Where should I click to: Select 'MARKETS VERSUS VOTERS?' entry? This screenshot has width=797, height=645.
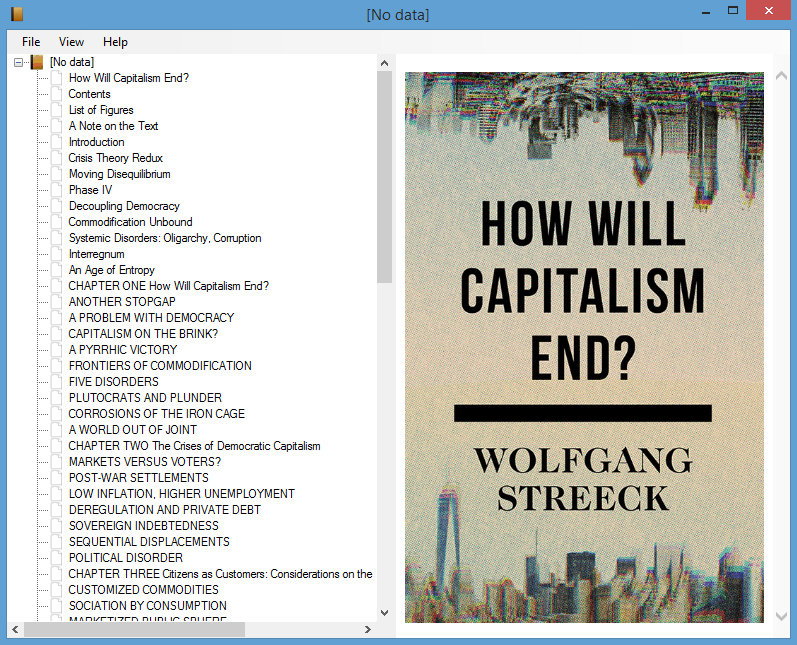pos(145,462)
